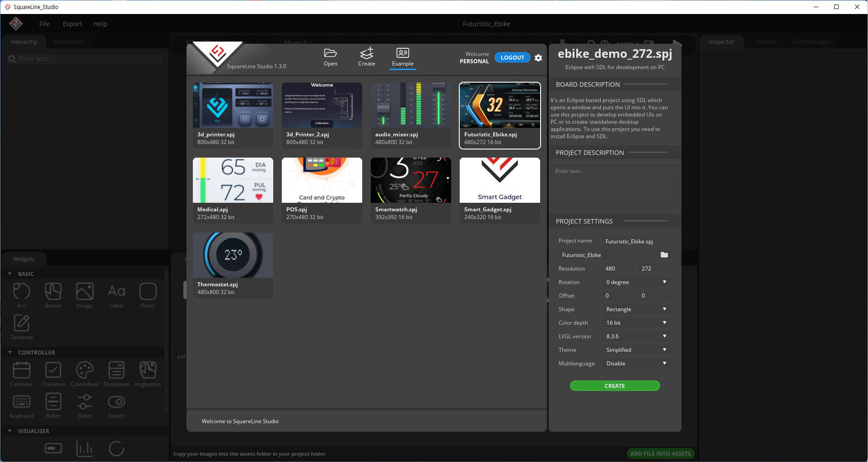The image size is (868, 462).
Task: Collapse the VISUALISER widgets section
Action: click(x=10, y=431)
